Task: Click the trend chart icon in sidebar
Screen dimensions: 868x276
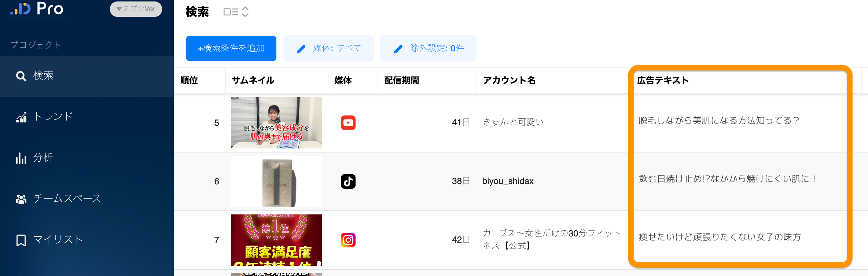Action: pyautogui.click(x=21, y=117)
